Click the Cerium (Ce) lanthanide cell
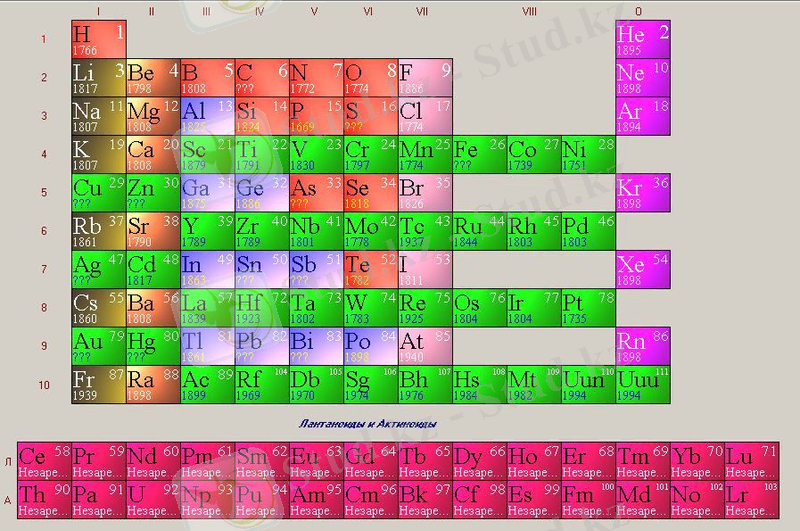Image resolution: width=800 pixels, height=531 pixels. [x=44, y=460]
